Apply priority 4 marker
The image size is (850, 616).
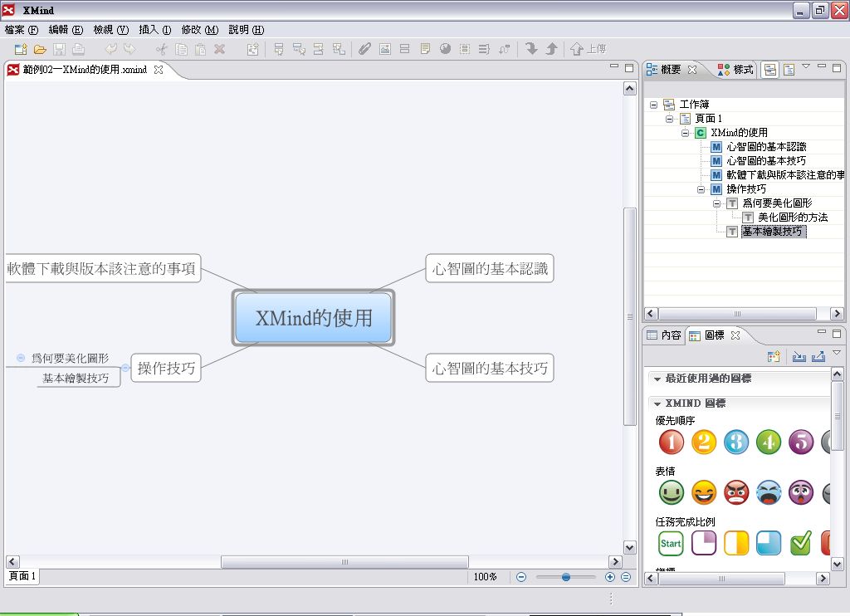pos(769,442)
